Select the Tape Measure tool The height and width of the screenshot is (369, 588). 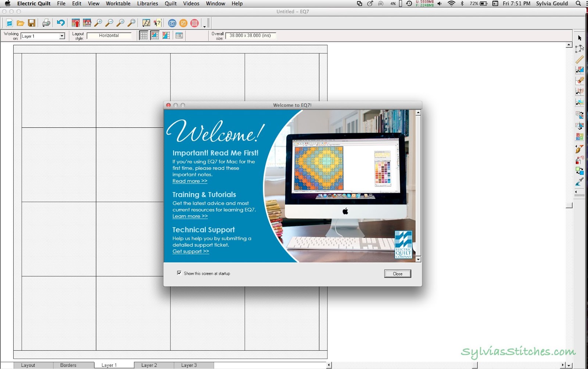(x=580, y=59)
